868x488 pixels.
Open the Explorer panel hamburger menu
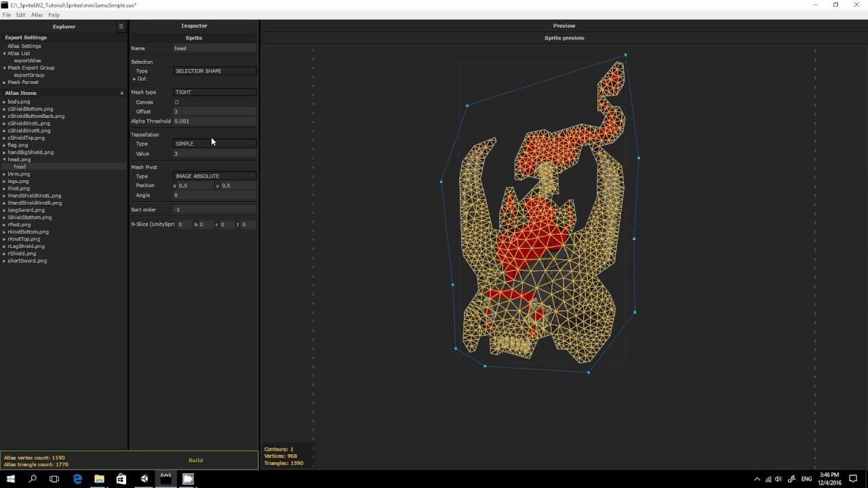(121, 26)
